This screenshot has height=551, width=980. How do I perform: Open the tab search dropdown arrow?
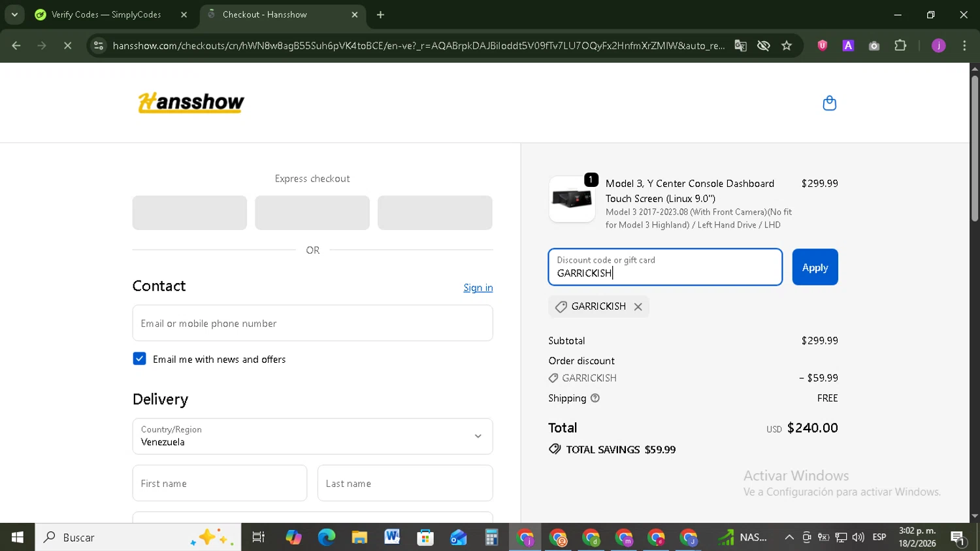pos(14,14)
